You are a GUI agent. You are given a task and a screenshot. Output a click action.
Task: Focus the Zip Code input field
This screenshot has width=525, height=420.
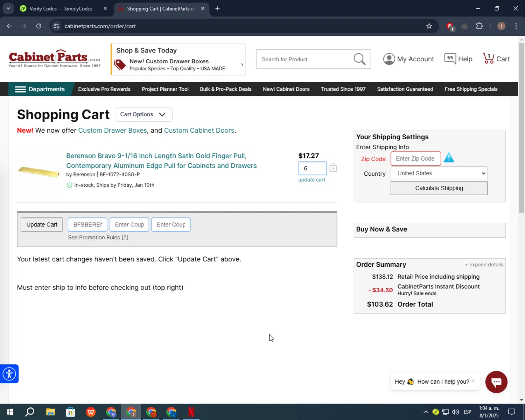[x=415, y=159]
